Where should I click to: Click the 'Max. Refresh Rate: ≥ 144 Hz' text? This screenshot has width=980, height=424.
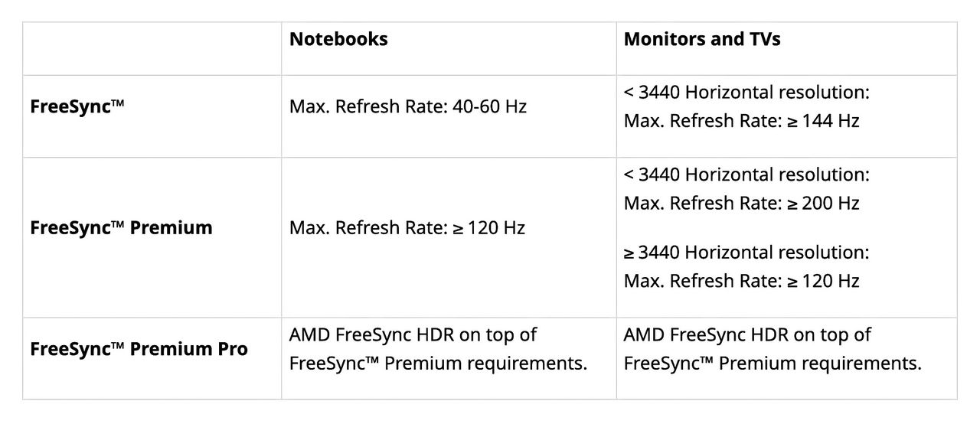(x=741, y=121)
